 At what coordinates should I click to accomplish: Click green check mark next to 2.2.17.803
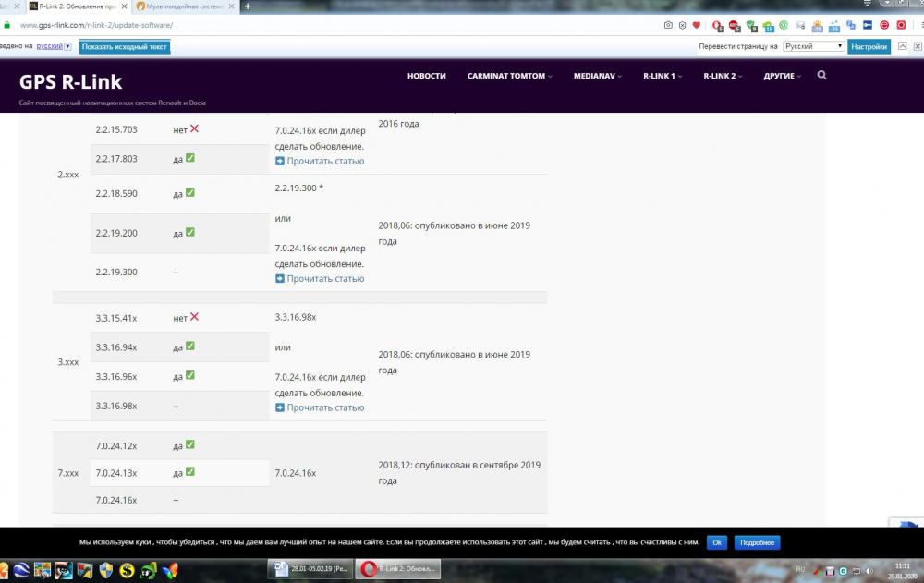pos(190,158)
